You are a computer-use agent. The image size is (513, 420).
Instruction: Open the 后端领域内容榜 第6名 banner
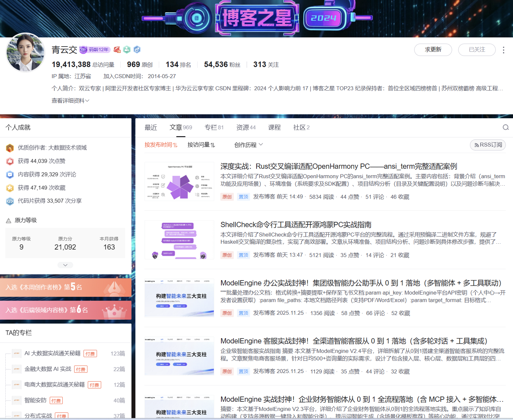66,310
